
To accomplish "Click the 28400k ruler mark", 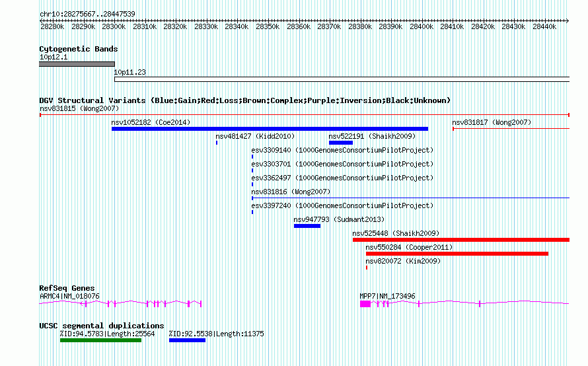I will point(422,26).
